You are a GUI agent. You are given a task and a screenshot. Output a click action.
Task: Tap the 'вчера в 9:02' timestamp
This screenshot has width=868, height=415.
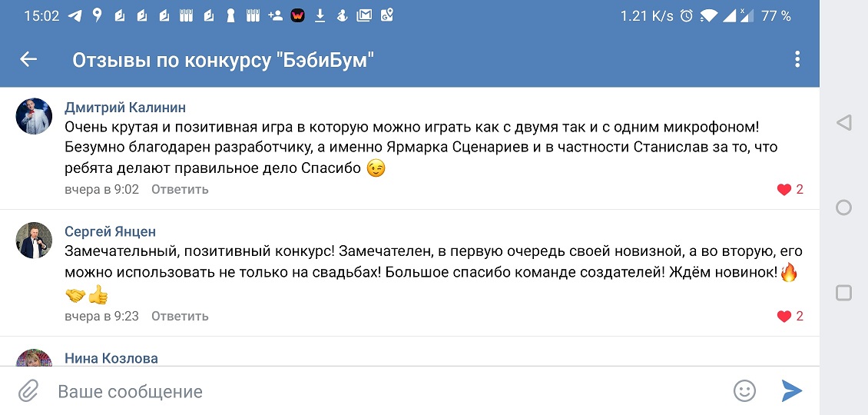coord(101,189)
